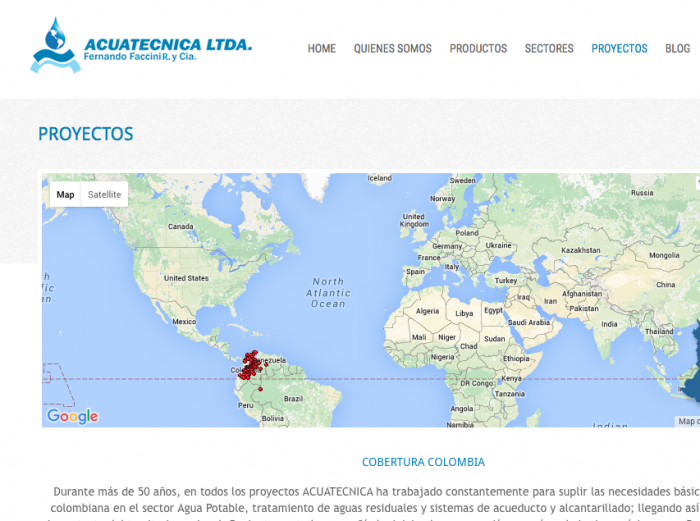Screen dimensions: 700x521
Task: Click the isolated red marker near Brazil
Action: [x=260, y=389]
